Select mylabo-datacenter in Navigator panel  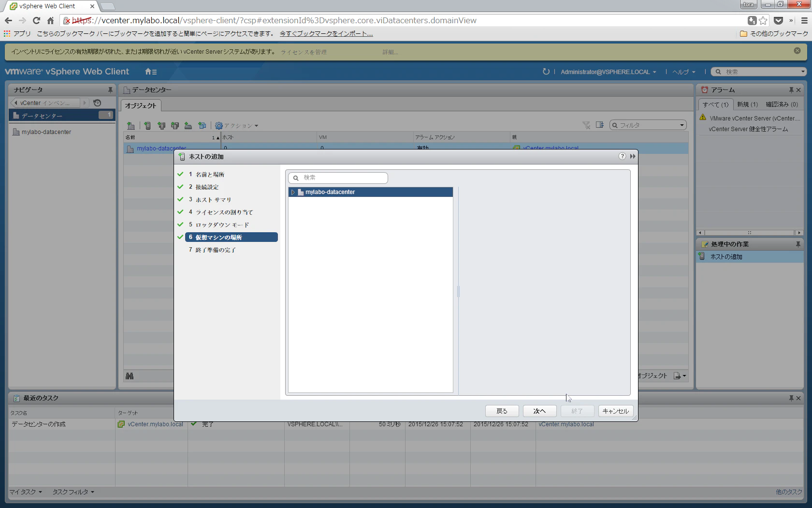pyautogui.click(x=46, y=132)
